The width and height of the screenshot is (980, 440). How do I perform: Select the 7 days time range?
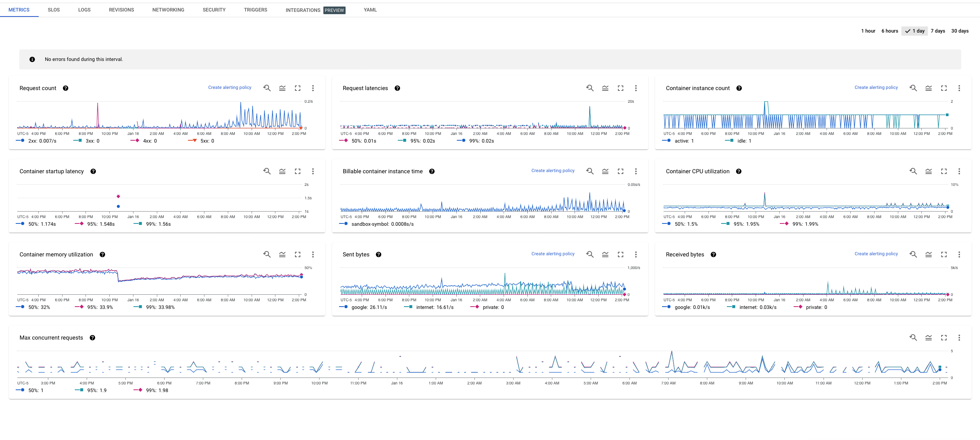coord(938,31)
